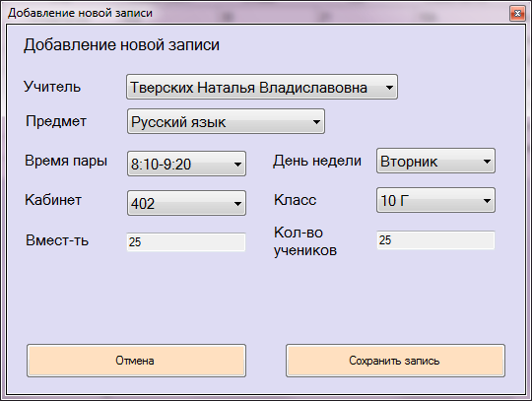Click the window title bar text
The height and width of the screenshot is (401, 532).
pyautogui.click(x=80, y=13)
